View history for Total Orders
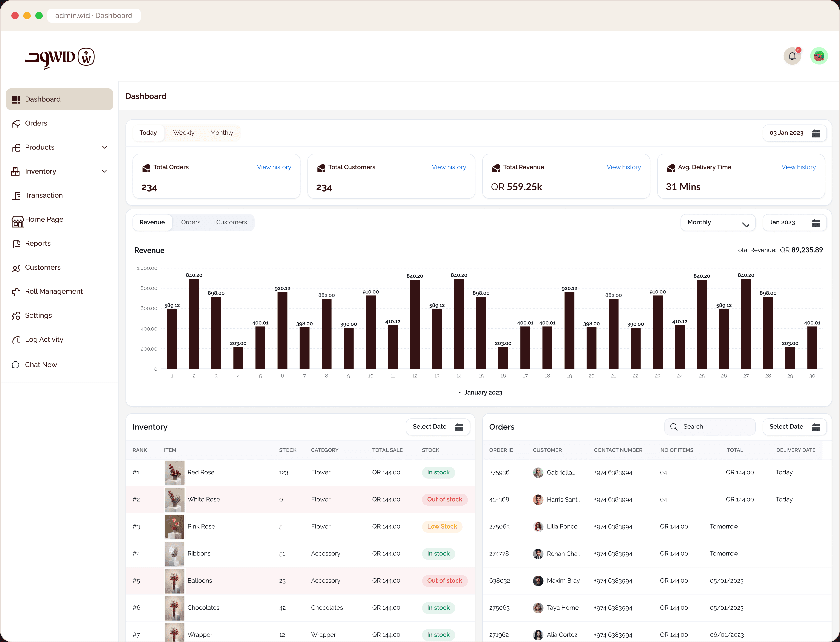This screenshot has width=840, height=642. click(274, 167)
